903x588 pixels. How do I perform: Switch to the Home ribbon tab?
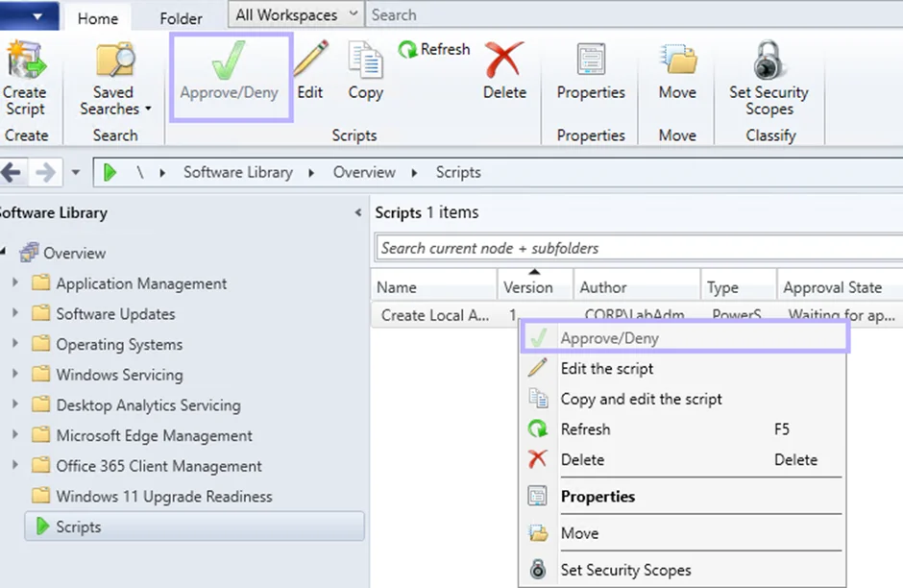point(98,18)
